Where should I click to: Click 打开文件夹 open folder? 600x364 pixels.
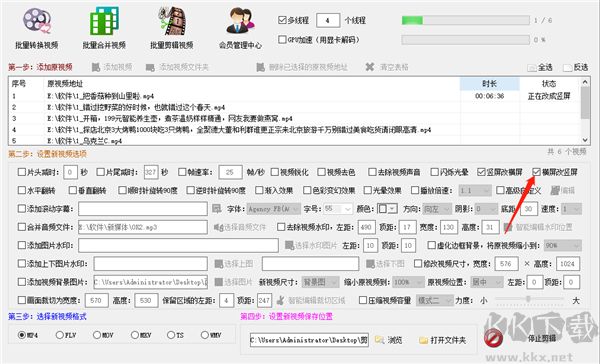pyautogui.click(x=443, y=340)
